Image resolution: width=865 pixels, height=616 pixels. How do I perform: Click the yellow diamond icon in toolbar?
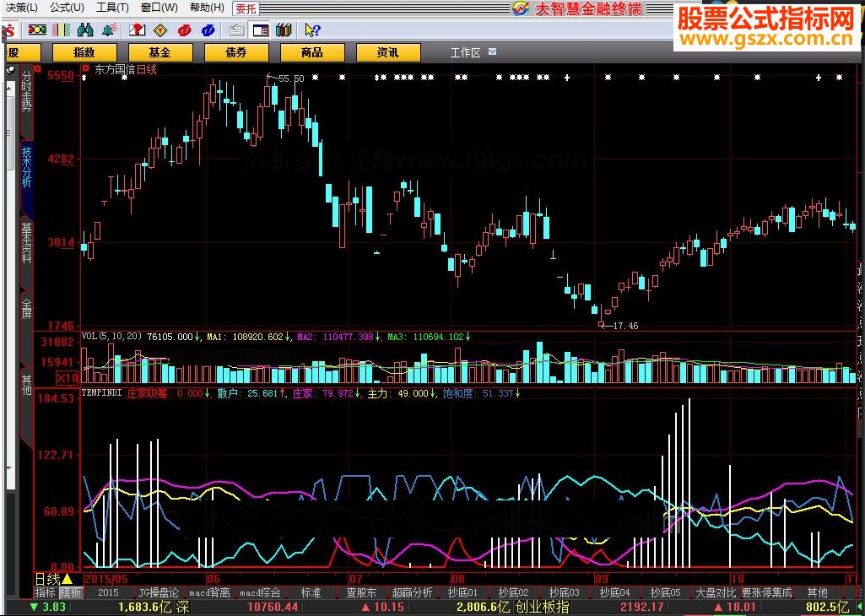(159, 30)
